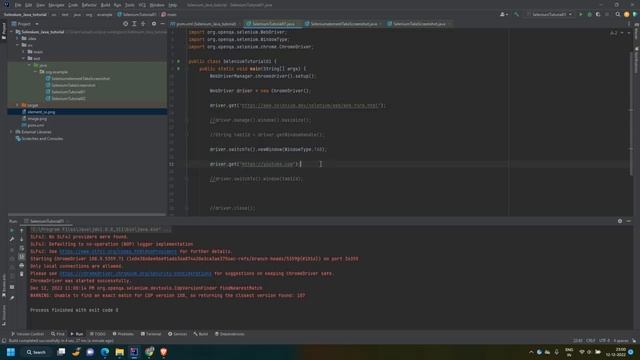Open Project panel gear options

tap(154, 24)
